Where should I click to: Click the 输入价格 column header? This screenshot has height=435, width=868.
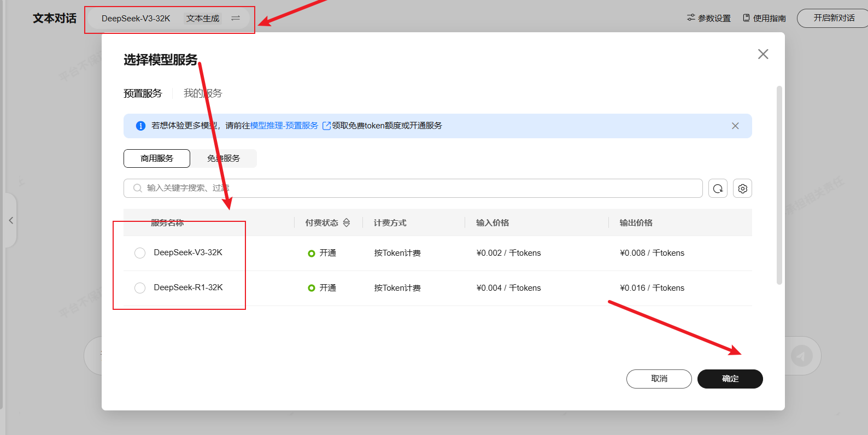tap(492, 223)
